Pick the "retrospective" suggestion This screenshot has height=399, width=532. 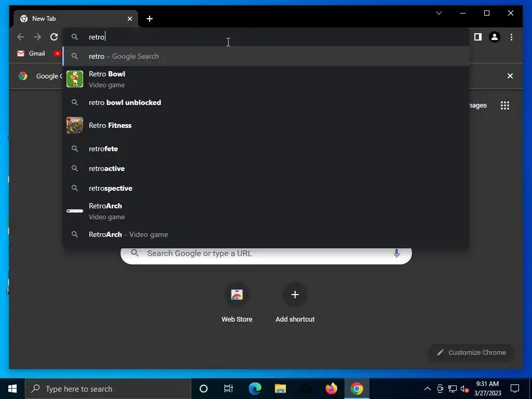tap(267, 188)
